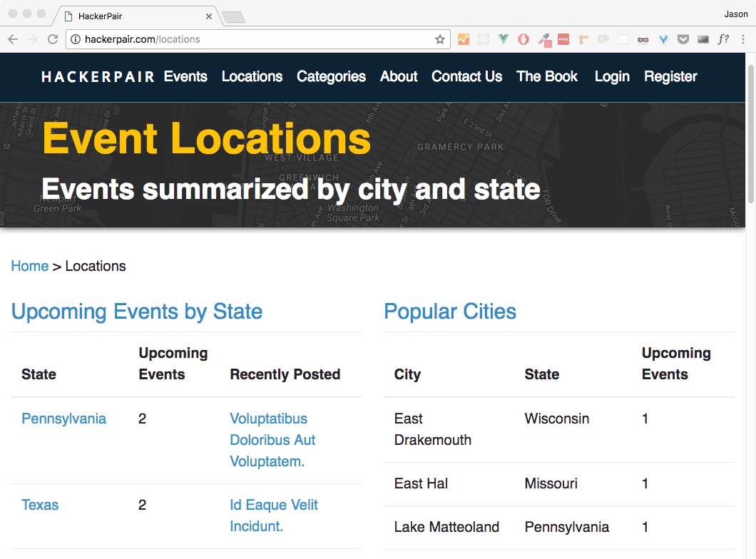Open the masked incognito-style extension
Image resolution: width=756 pixels, height=559 pixels.
(x=643, y=39)
